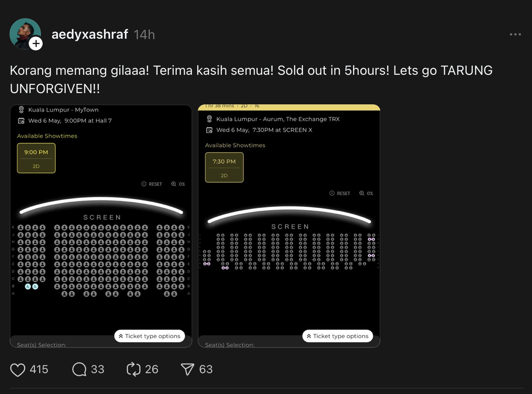532x394 pixels.
Task: Click the calendar icon next to Wed 6 May
Action: click(22, 121)
